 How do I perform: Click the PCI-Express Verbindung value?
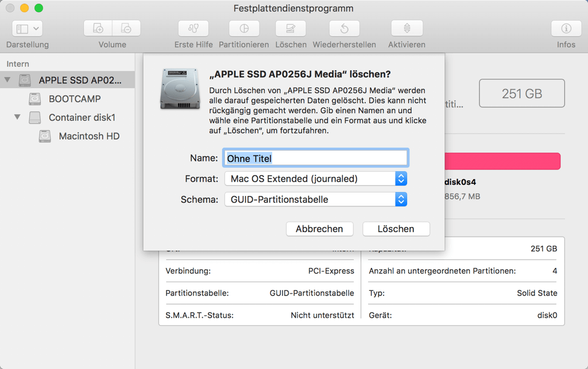pos(331,271)
